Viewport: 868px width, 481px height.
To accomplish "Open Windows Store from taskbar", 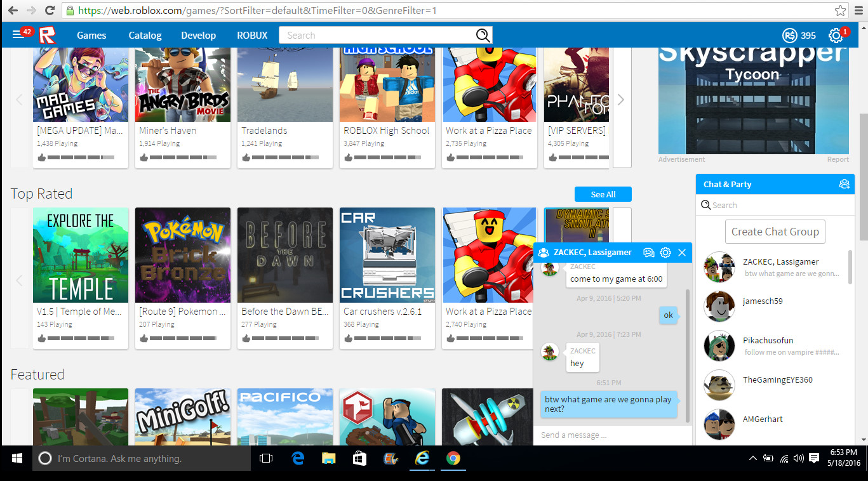I will (359, 458).
